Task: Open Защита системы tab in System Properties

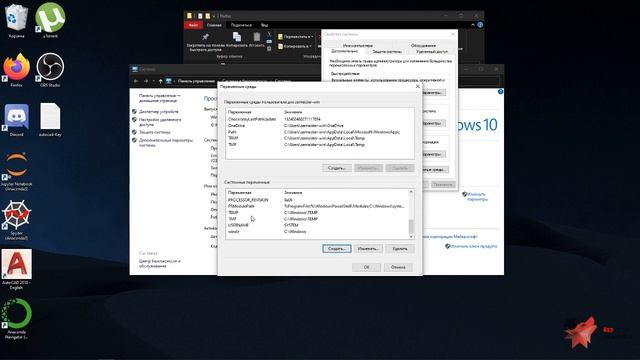Action: pyautogui.click(x=387, y=52)
